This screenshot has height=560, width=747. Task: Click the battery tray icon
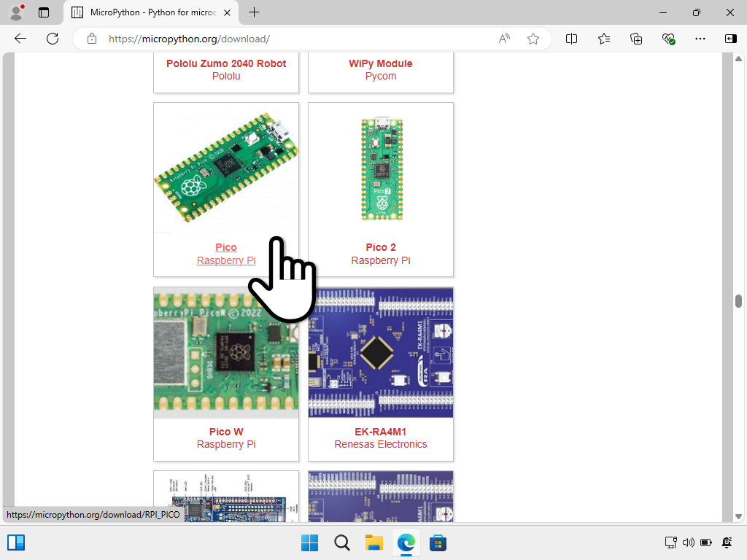click(706, 542)
